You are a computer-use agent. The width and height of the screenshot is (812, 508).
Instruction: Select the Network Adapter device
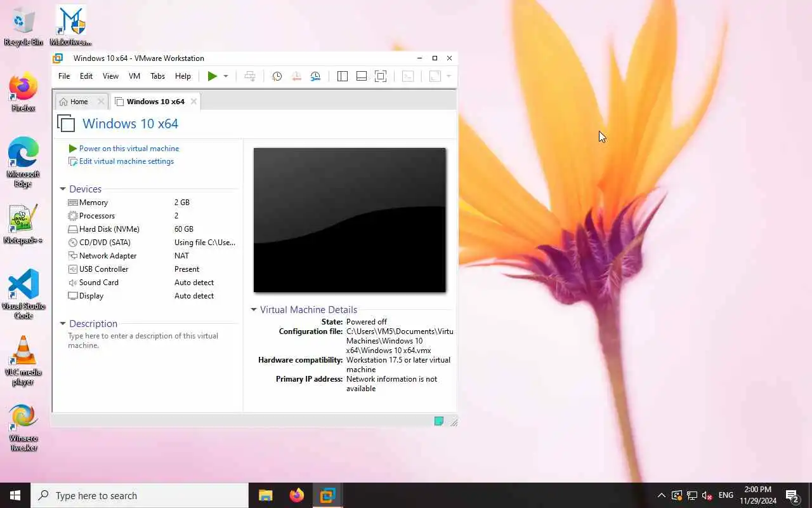[152, 256]
